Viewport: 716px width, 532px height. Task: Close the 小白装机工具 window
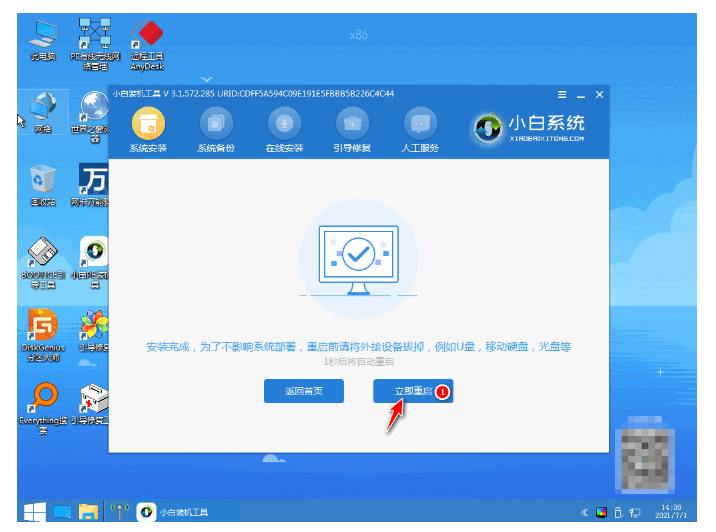[600, 95]
